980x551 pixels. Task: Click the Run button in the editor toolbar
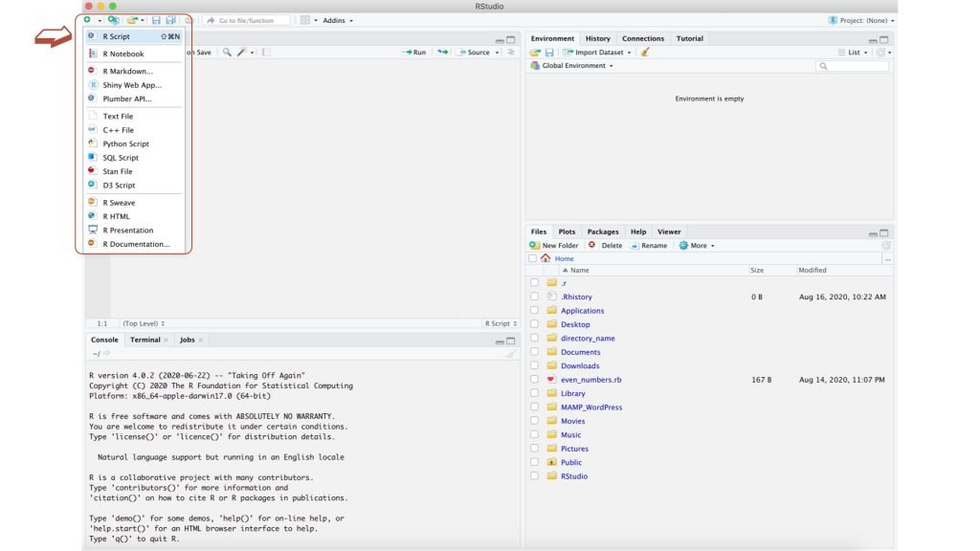[414, 53]
